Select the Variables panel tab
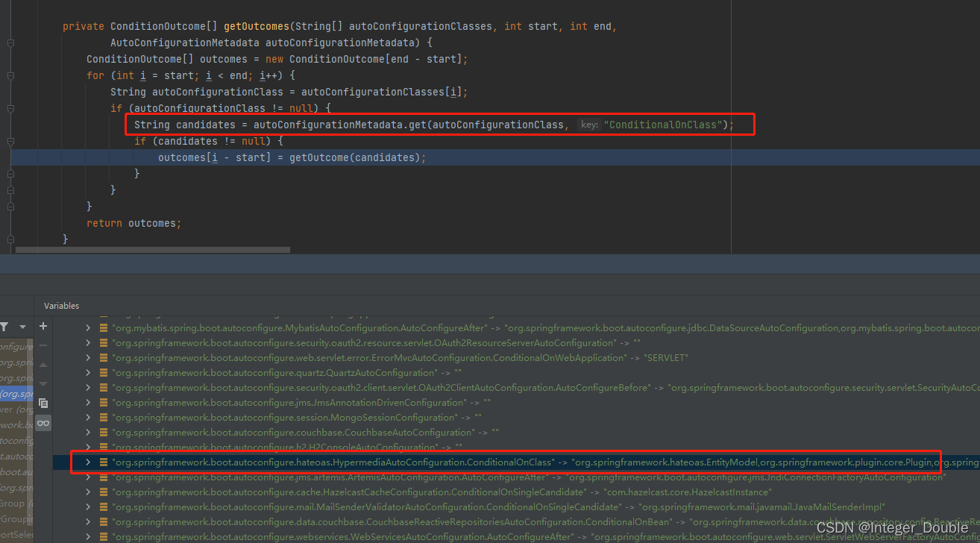Viewport: 980px width, 543px height. point(61,306)
